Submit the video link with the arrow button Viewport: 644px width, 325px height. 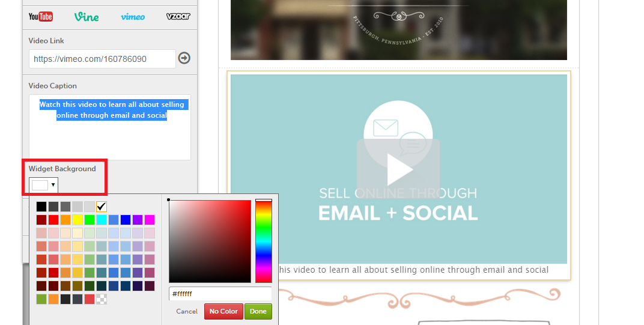[x=184, y=58]
